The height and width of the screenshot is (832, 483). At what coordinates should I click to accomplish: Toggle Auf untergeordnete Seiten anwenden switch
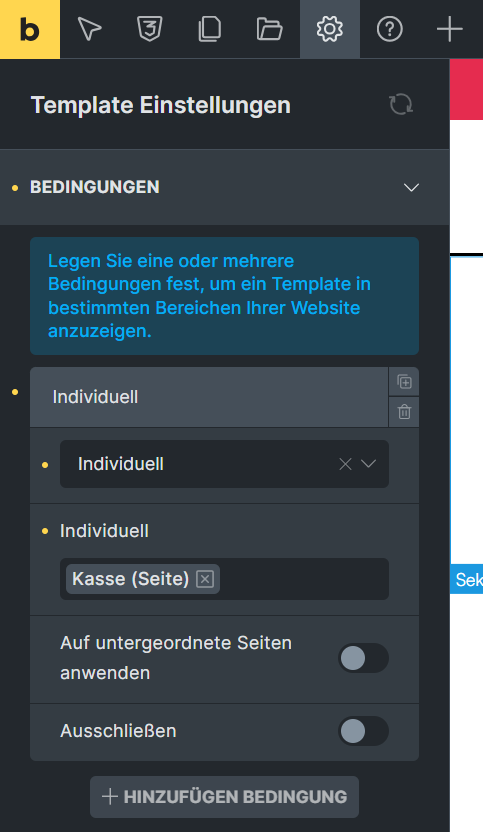pos(364,658)
